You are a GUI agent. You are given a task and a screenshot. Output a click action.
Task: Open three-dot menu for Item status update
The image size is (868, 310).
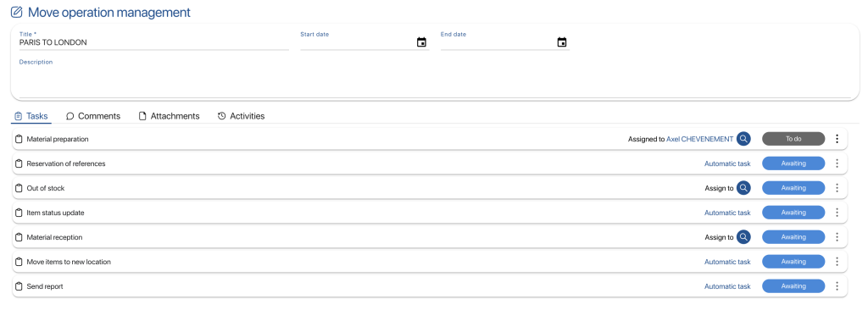pyautogui.click(x=837, y=213)
